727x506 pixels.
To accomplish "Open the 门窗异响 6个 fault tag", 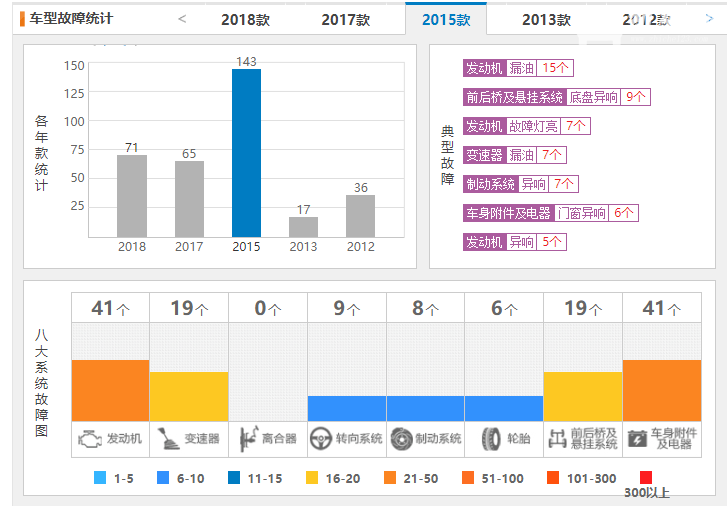I will (551, 213).
